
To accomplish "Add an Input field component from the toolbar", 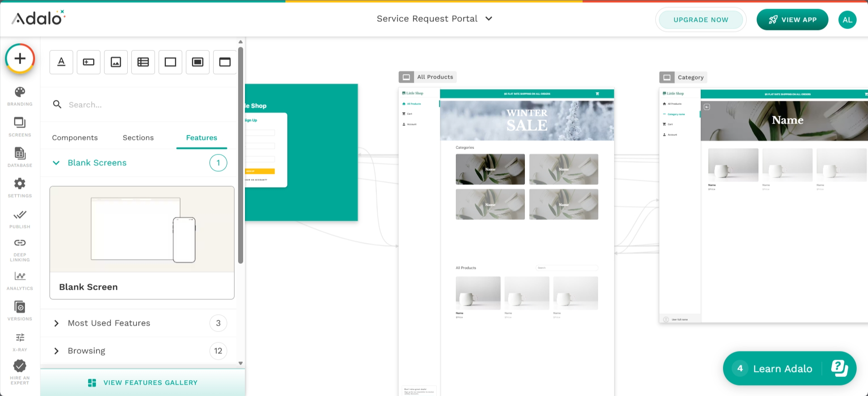I will pyautogui.click(x=89, y=62).
